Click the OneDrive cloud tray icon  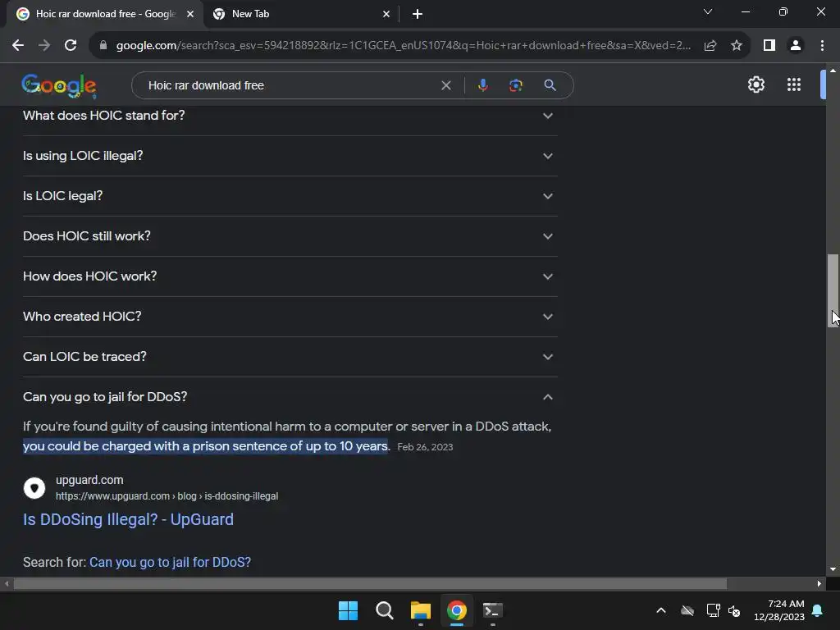tap(687, 610)
